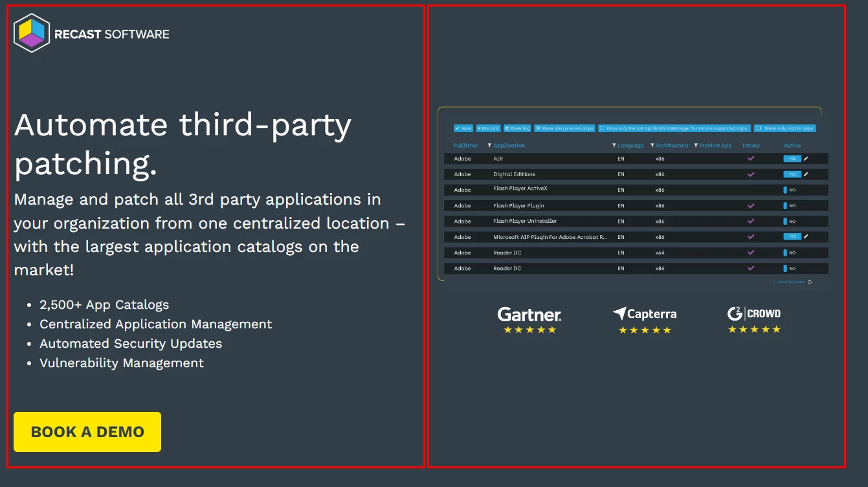Sort by the Language column header

(x=631, y=146)
